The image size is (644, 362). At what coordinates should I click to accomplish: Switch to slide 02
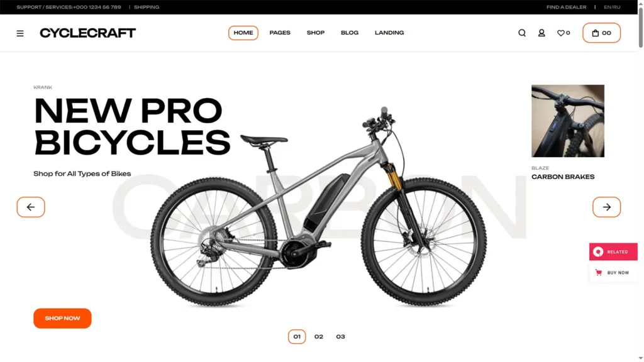pyautogui.click(x=319, y=337)
